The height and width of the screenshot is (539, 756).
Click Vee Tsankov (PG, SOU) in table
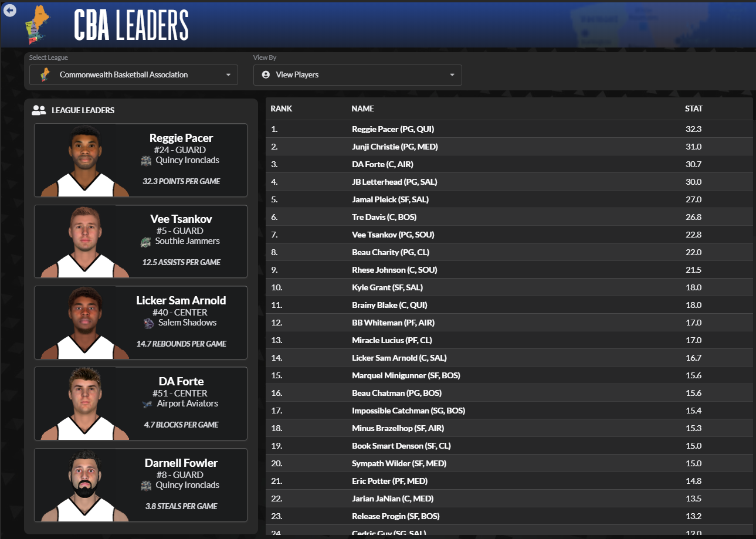393,235
